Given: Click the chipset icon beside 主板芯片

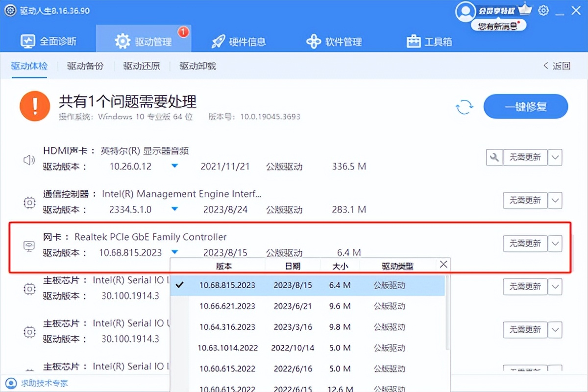Looking at the screenshot, I should (x=29, y=289).
